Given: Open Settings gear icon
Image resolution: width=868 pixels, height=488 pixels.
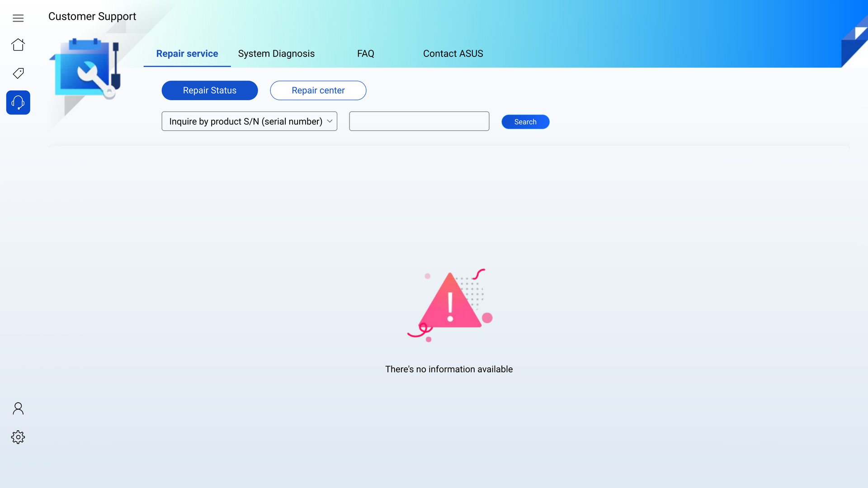Looking at the screenshot, I should tap(18, 437).
